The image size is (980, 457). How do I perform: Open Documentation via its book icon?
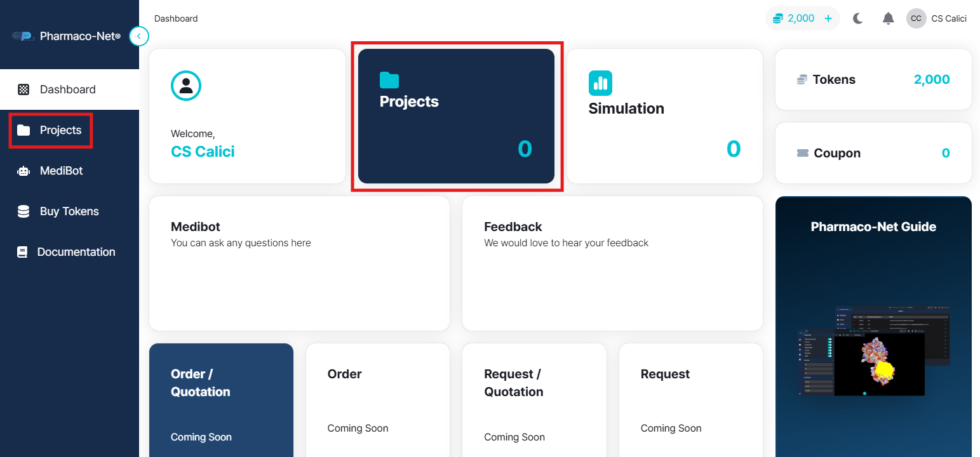coord(23,251)
